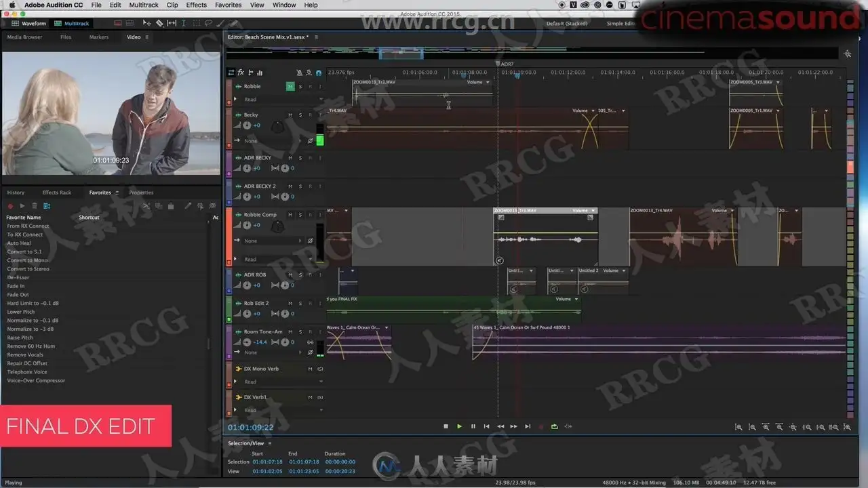Pause playback in the transport

473,426
